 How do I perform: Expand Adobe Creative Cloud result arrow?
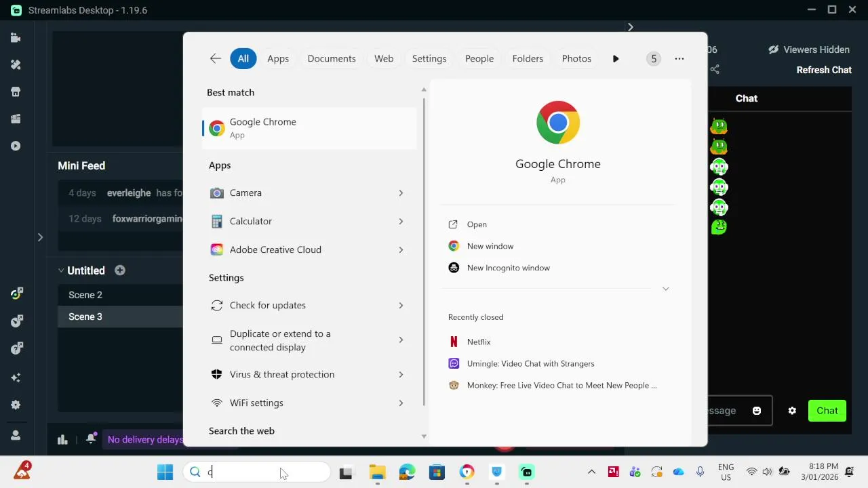tap(401, 250)
